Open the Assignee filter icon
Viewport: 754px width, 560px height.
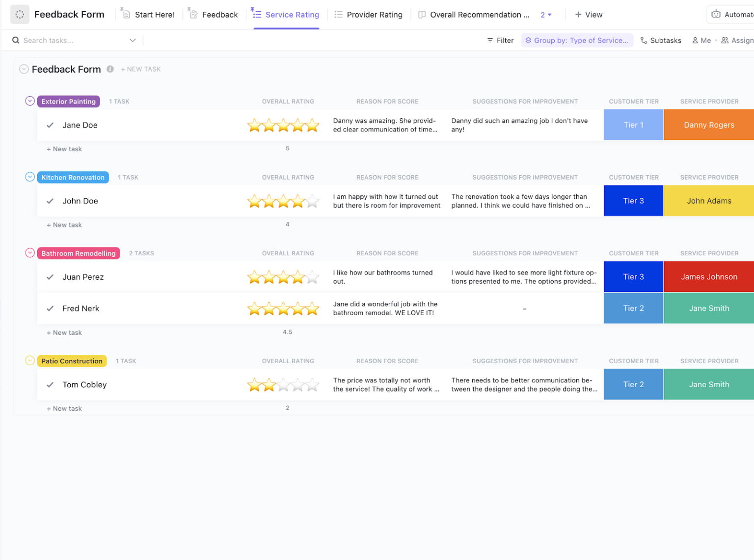[726, 40]
